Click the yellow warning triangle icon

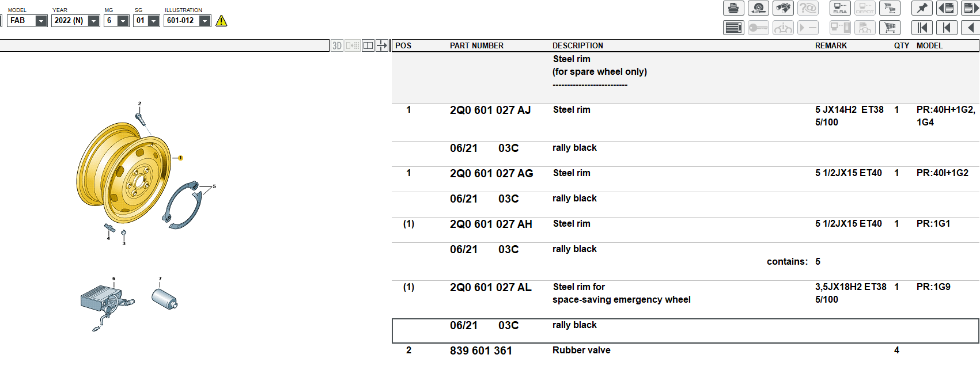[221, 21]
